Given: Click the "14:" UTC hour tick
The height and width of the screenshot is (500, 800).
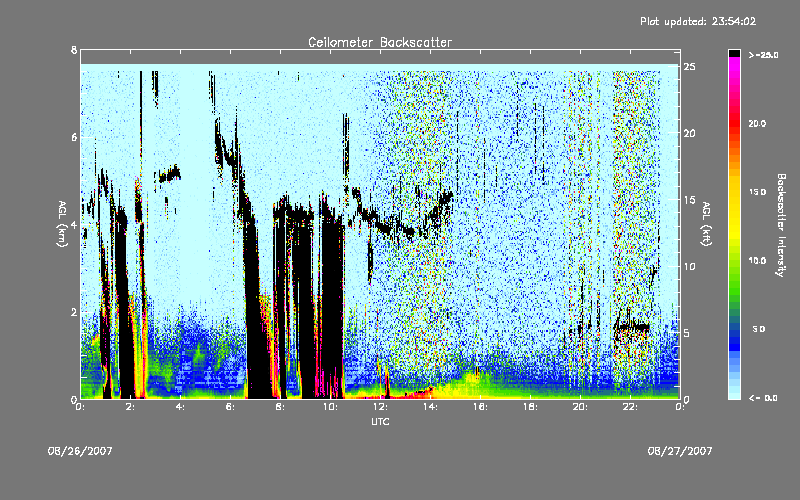Looking at the screenshot, I should pyautogui.click(x=430, y=407).
